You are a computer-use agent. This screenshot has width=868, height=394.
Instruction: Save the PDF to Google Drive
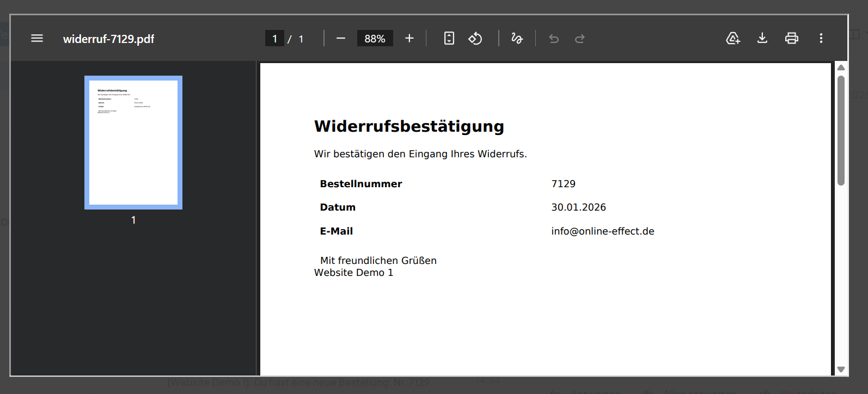coord(733,38)
